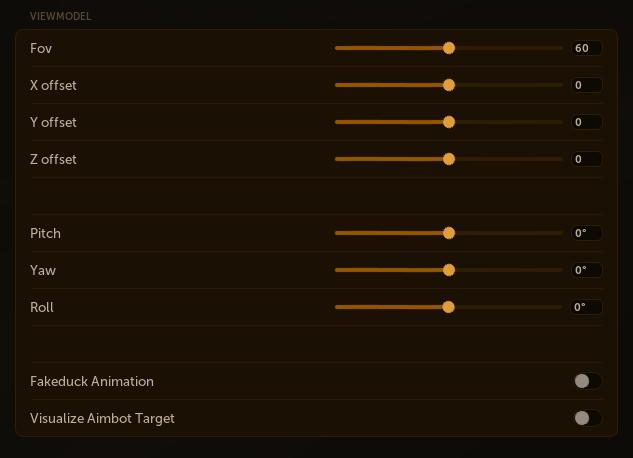Click the far right end of Roll slider track
The height and width of the screenshot is (458, 633).
(561, 307)
